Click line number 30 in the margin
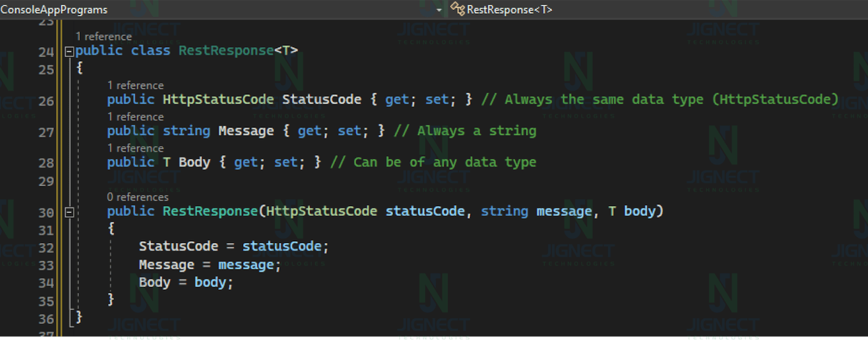The image size is (868, 344). point(46,213)
